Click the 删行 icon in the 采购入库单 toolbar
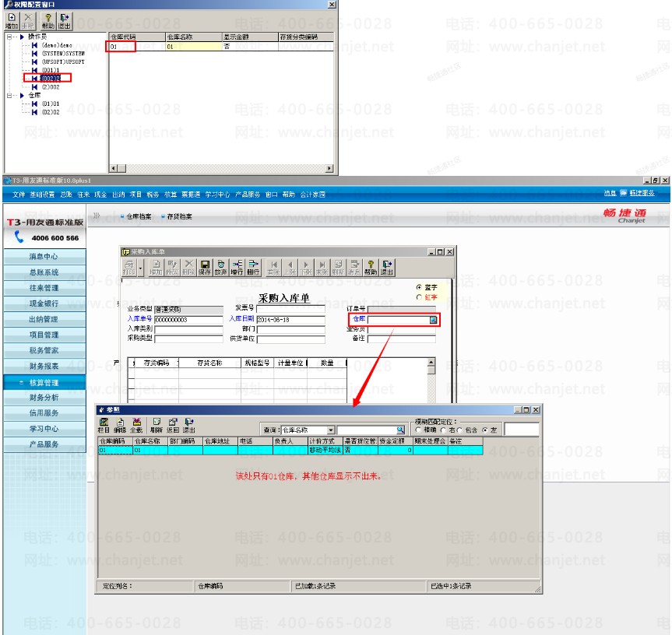Image resolution: width=672 pixels, height=635 pixels. pyautogui.click(x=253, y=267)
